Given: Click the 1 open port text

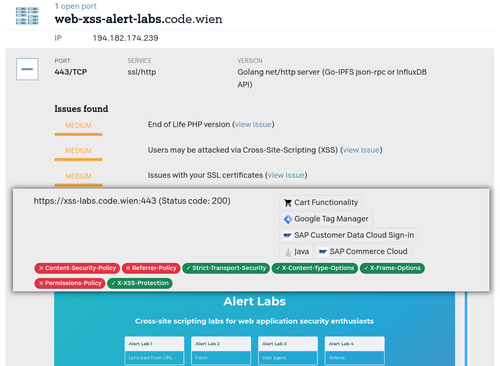Looking at the screenshot, I should (76, 6).
